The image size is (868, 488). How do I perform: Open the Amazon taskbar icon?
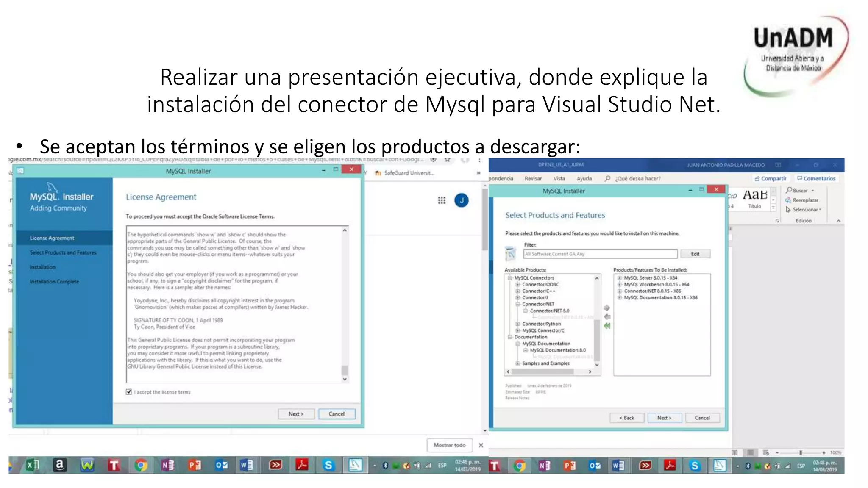point(60,465)
